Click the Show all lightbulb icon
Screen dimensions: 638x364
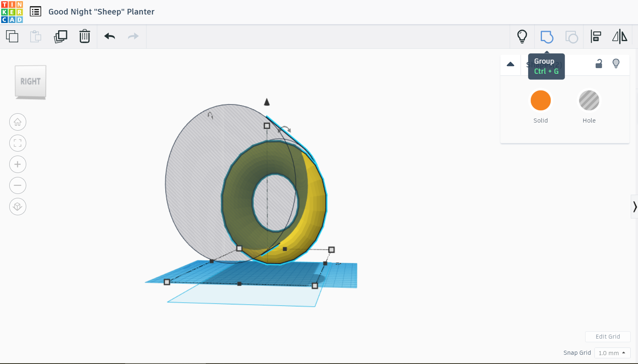(x=522, y=37)
